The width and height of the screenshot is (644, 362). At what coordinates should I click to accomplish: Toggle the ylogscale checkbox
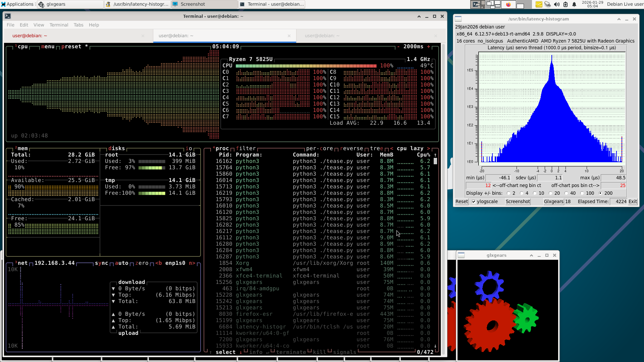click(x=474, y=202)
